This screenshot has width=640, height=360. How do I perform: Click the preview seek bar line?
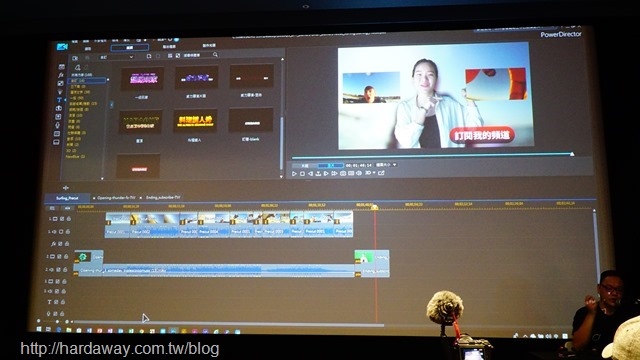[432, 156]
